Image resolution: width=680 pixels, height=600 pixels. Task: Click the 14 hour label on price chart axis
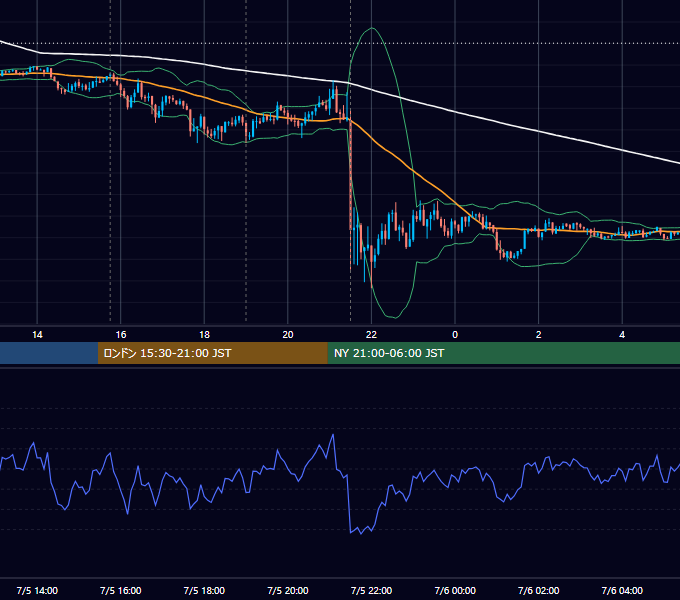pos(37,335)
